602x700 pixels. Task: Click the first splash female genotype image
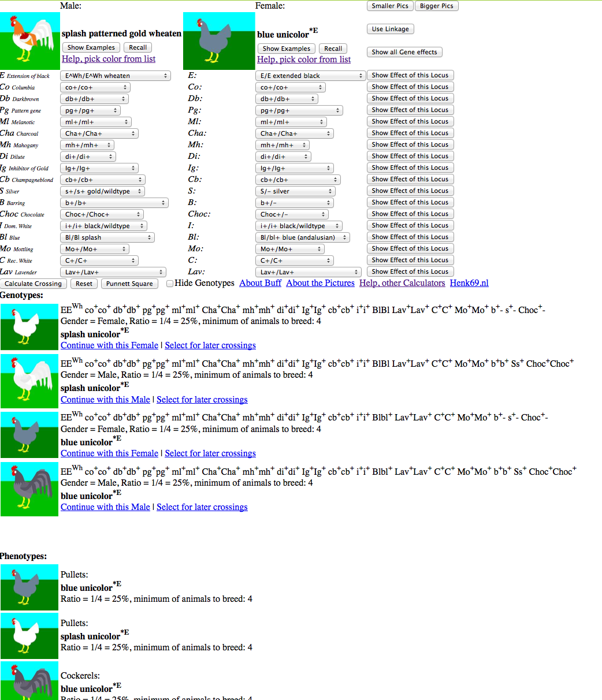pos(29,327)
